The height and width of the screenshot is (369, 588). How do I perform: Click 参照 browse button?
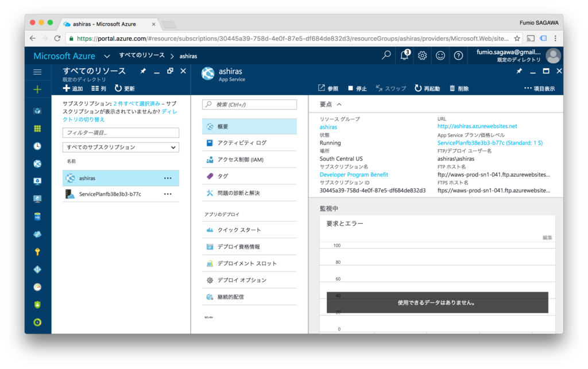[x=328, y=88]
